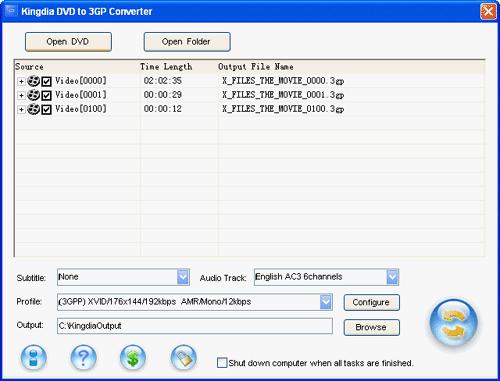Screen dimensions: 500x381
Task: Uncheck the Video[0100] checkbox
Action: (x=46, y=109)
